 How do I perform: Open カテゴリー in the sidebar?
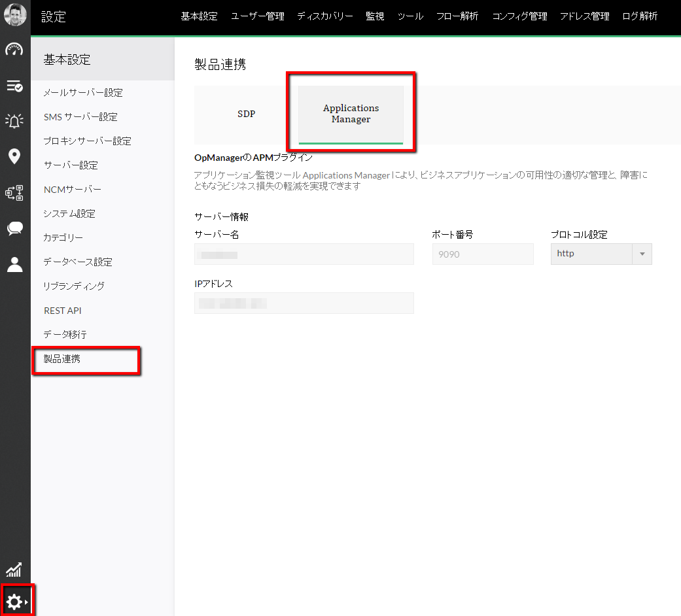pyautogui.click(x=63, y=238)
